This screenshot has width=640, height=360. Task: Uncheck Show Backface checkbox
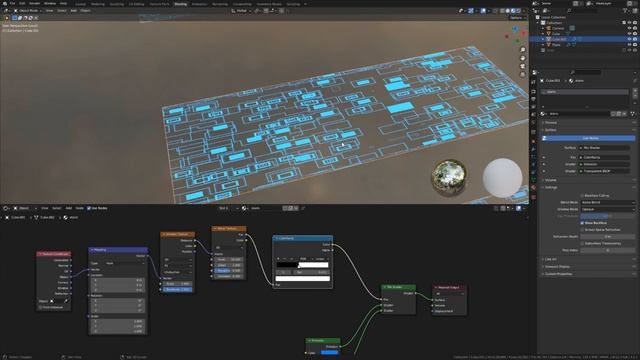582,223
